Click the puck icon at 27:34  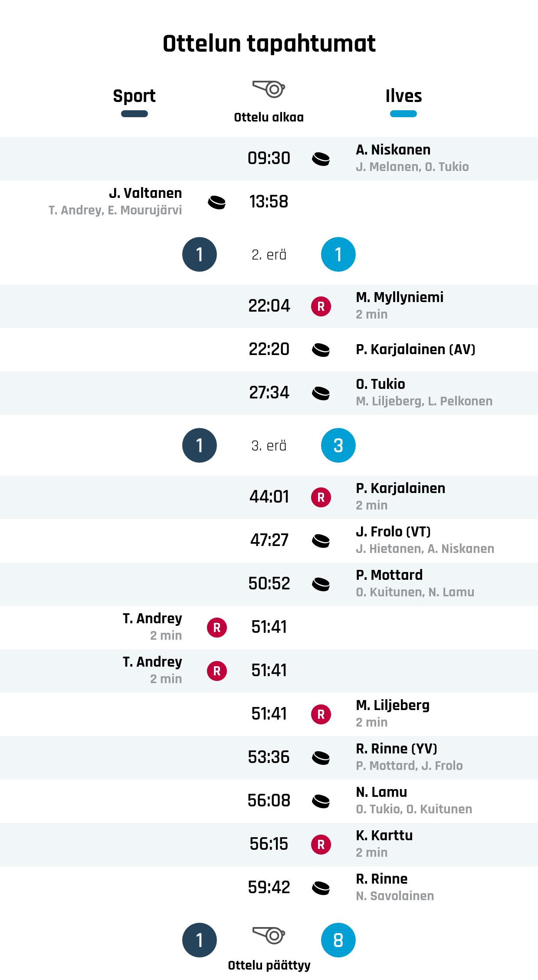click(321, 393)
